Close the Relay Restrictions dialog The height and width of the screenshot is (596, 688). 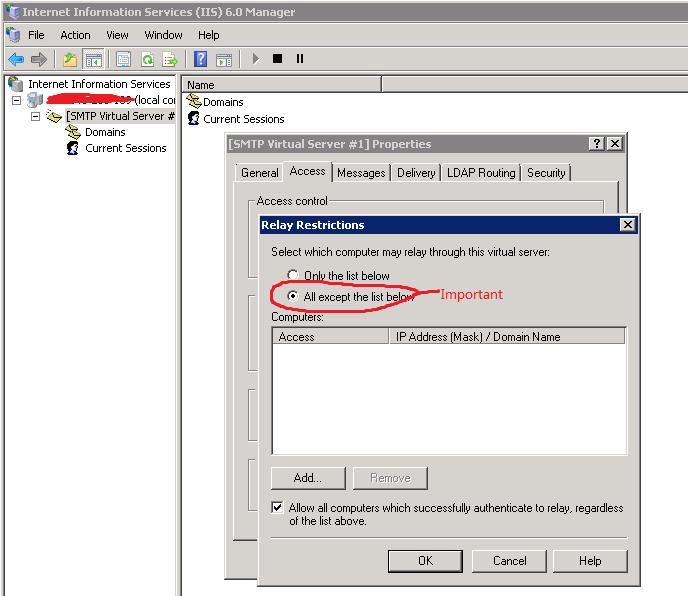pyautogui.click(x=627, y=225)
